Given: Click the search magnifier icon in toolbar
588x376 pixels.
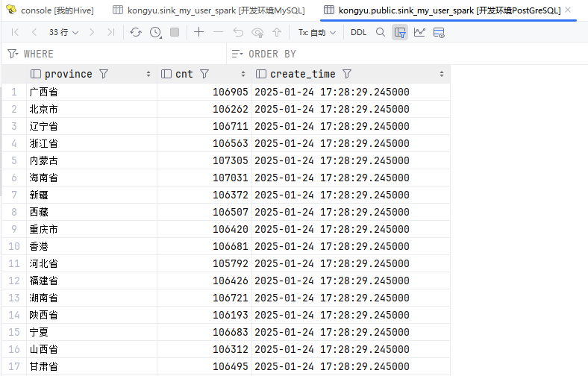Looking at the screenshot, I should [x=381, y=32].
